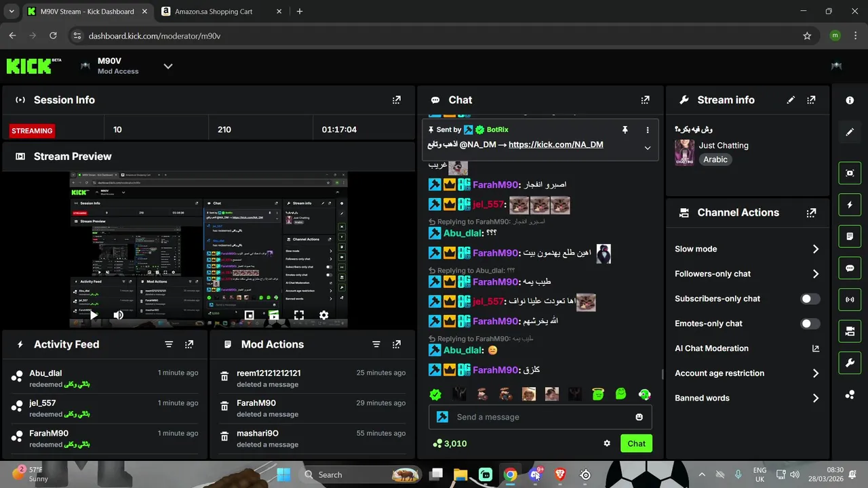Viewport: 868px width, 488px height.
Task: Toggle Activity Feed widget (lightning) in sidebar
Action: [850, 205]
